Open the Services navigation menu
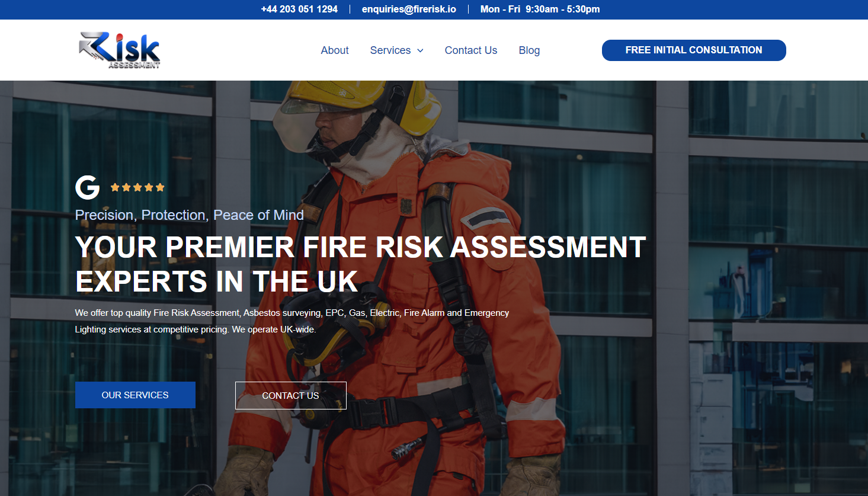This screenshot has width=868, height=496. pyautogui.click(x=390, y=50)
